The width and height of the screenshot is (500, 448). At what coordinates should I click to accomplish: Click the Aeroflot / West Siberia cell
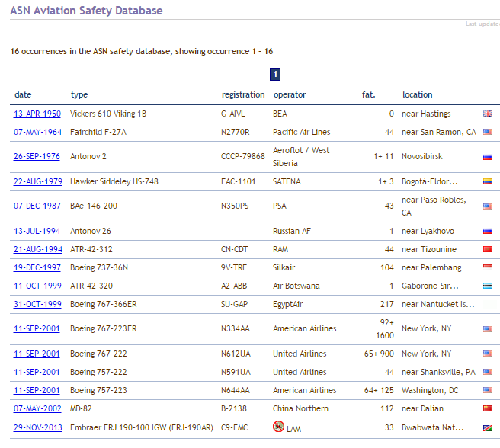[301, 156]
